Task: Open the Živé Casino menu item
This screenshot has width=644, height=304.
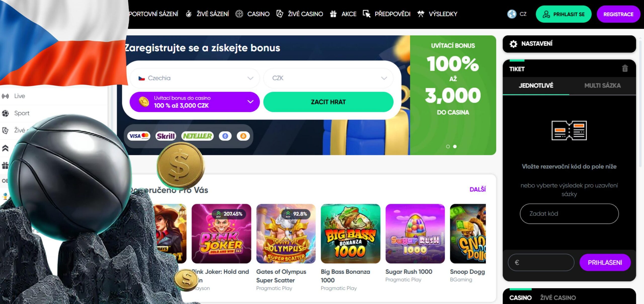Action: [300, 14]
